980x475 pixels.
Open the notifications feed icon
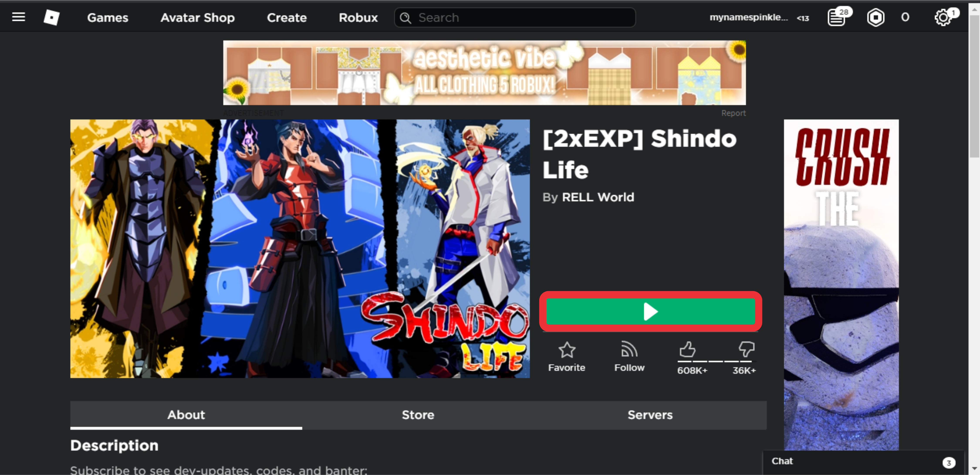[x=836, y=17]
